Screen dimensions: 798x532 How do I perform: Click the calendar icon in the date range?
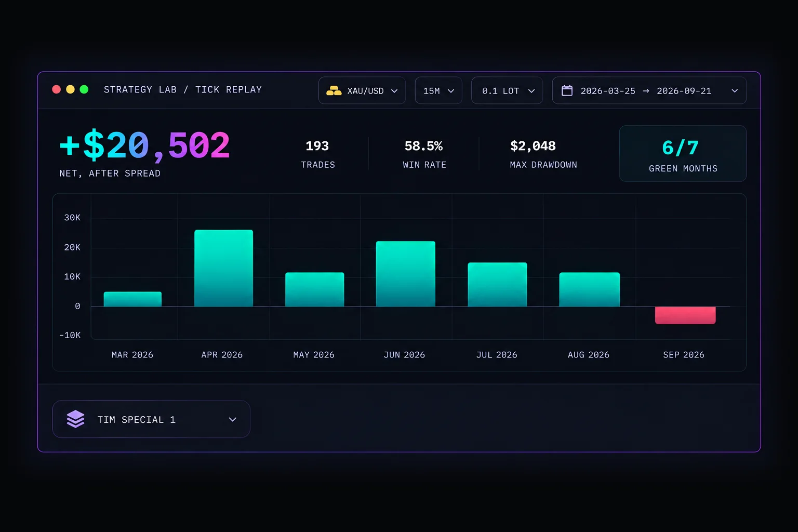coord(567,91)
